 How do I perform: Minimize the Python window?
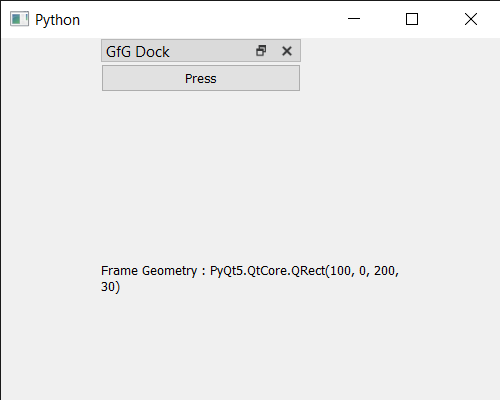[354, 19]
